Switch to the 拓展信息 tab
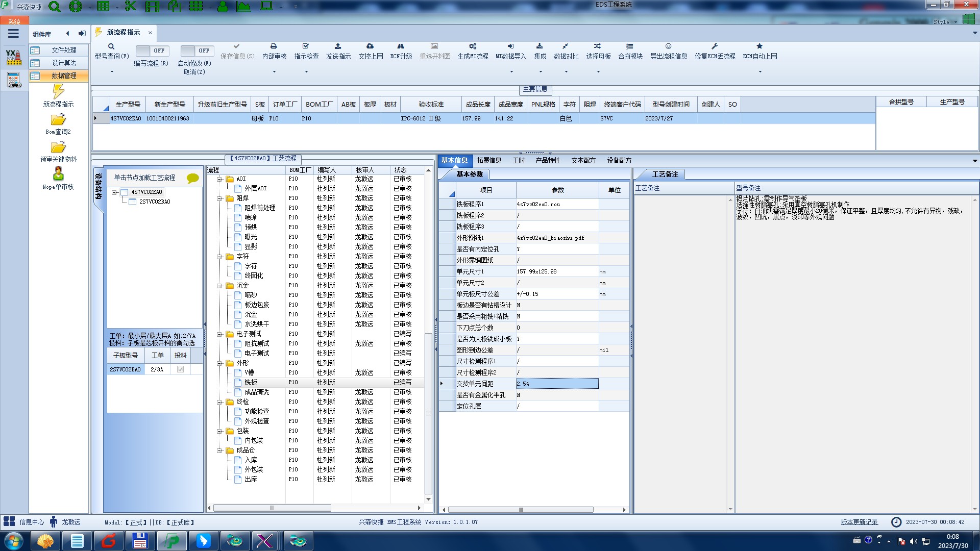The width and height of the screenshot is (980, 551). pyautogui.click(x=488, y=160)
